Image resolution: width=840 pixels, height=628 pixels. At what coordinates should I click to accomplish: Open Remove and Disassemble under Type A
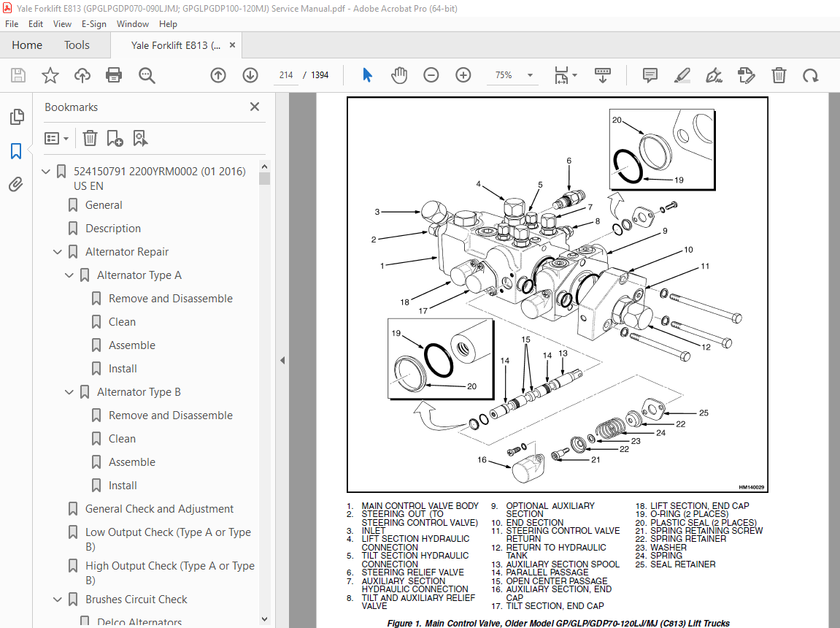(170, 299)
